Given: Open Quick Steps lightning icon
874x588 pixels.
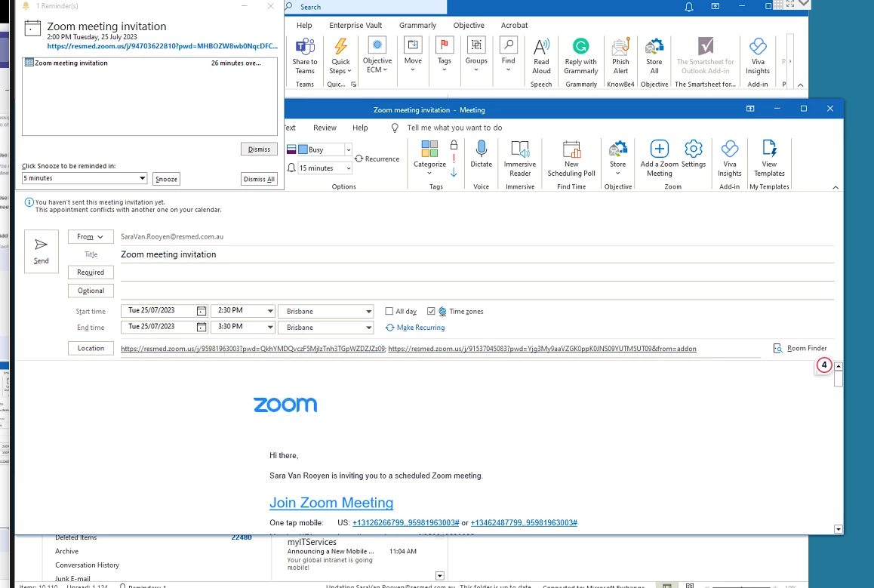Looking at the screenshot, I should (340, 56).
